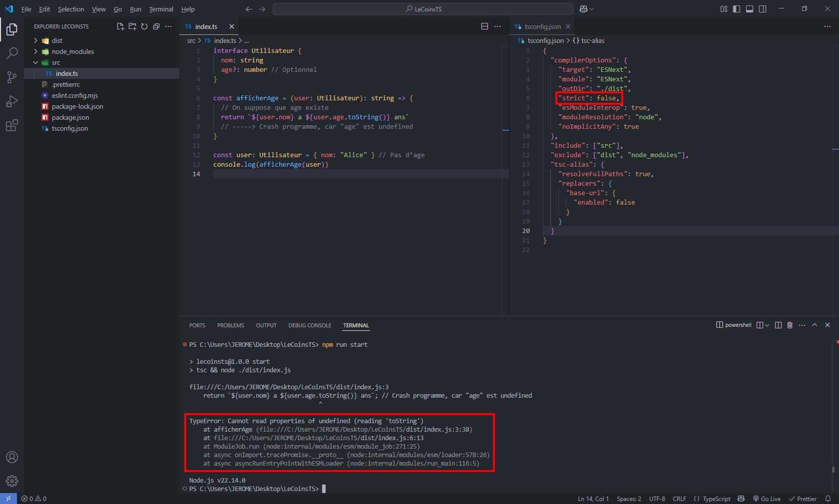Viewport: 839px width, 504px height.
Task: Open the Accounts menu icon
Action: [12, 457]
